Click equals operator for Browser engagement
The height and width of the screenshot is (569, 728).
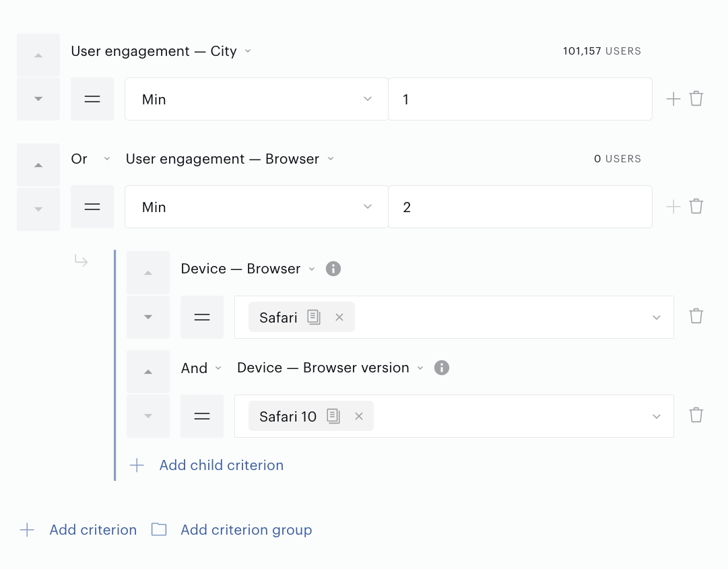tap(92, 207)
